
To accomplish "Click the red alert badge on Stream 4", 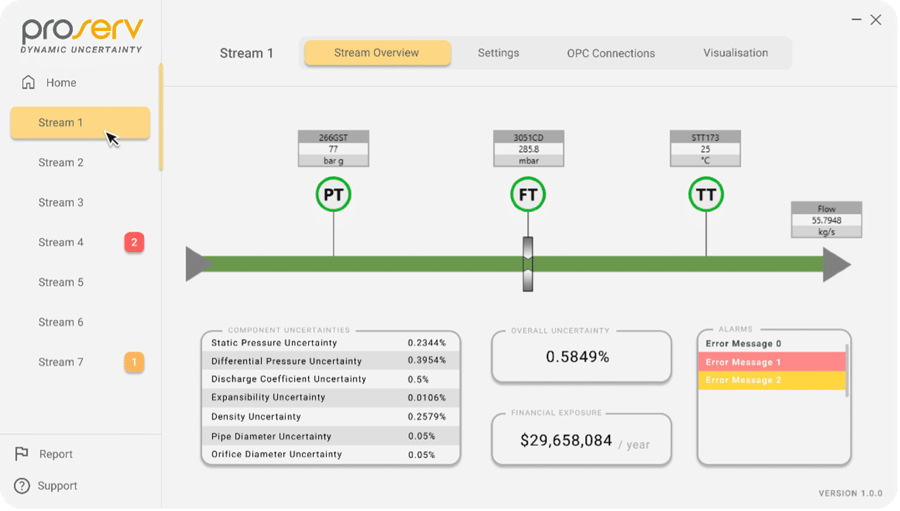I will point(134,242).
